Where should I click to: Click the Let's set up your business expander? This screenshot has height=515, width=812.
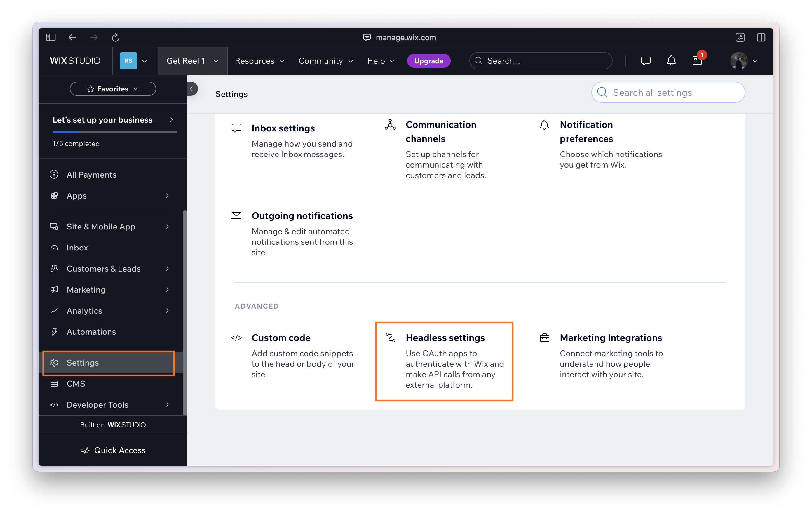click(x=112, y=119)
